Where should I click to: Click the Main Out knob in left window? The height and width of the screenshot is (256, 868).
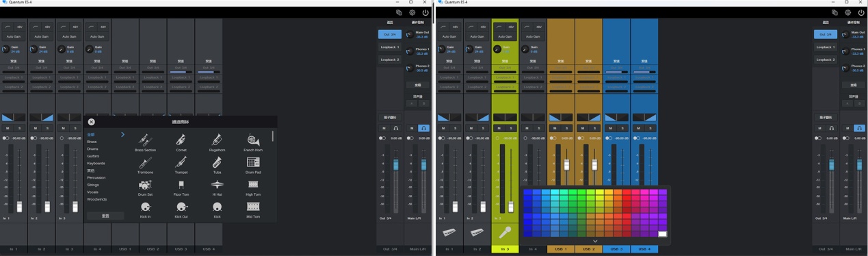[x=409, y=34]
